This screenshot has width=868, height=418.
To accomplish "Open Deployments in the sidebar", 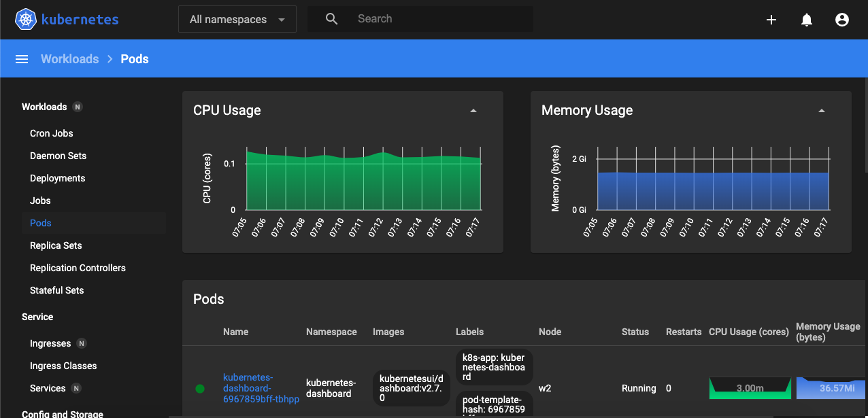I will click(58, 178).
